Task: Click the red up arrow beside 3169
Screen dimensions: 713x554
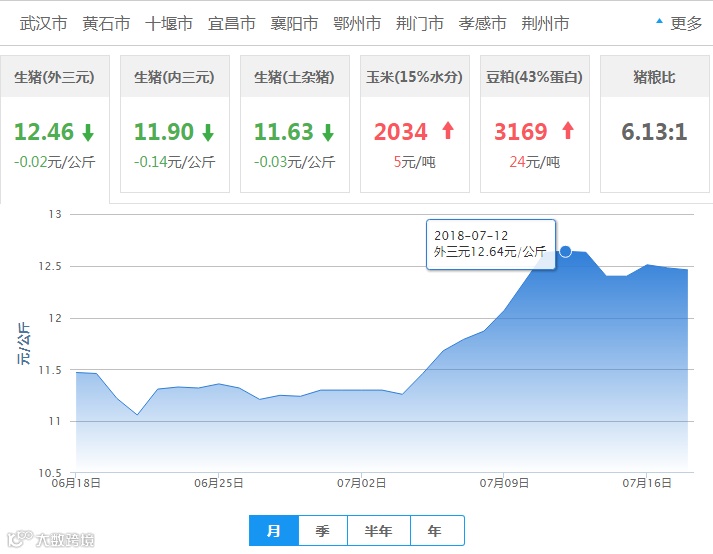Action: coord(568,130)
